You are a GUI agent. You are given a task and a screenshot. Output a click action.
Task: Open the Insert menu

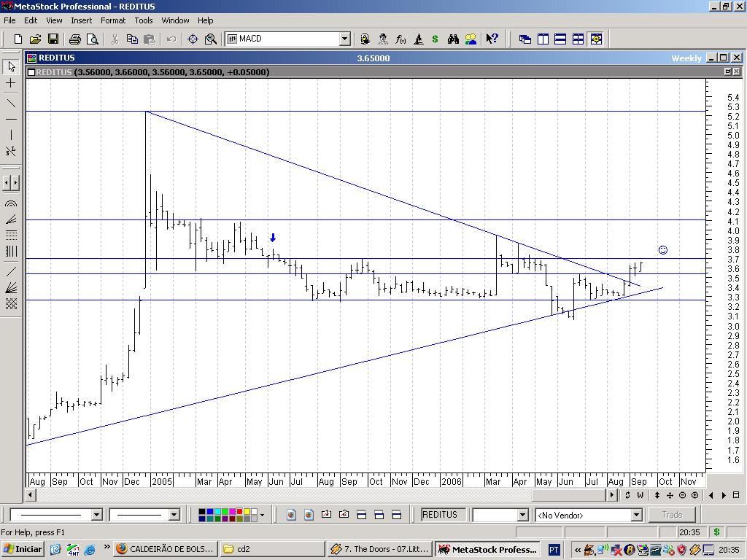[82, 20]
